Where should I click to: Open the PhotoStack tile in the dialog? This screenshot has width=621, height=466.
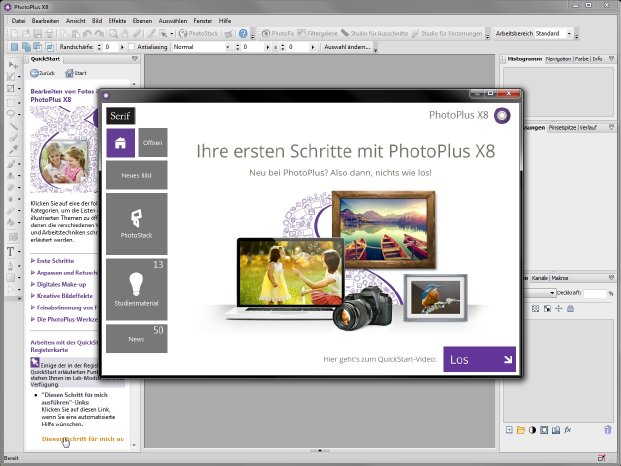(x=137, y=224)
